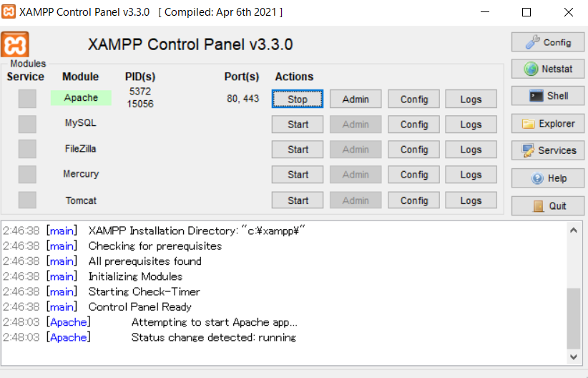The width and height of the screenshot is (588, 378).
Task: Open Config with the wrench icon
Action: (x=548, y=42)
